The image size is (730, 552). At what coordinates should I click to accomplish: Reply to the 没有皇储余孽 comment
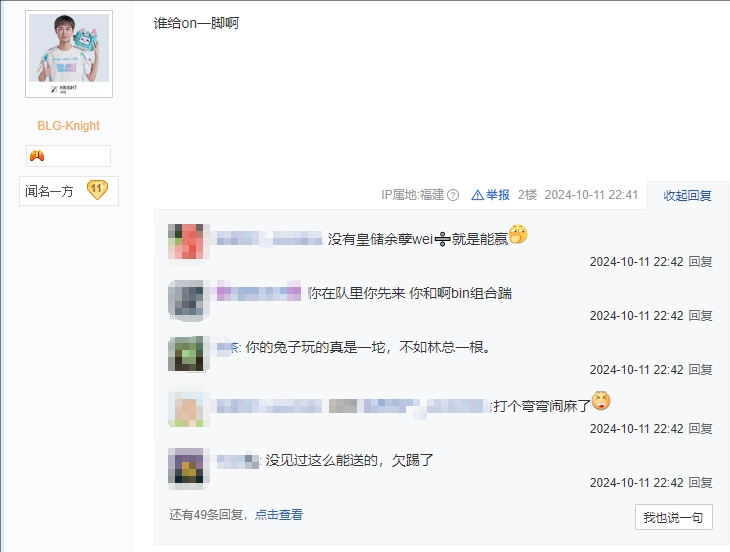point(700,262)
